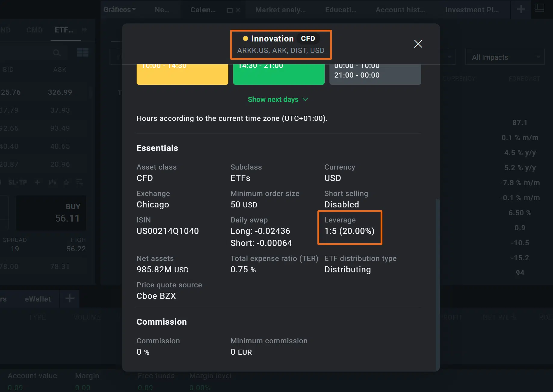Click the calendar forecast value 87.1
The height and width of the screenshot is (392, 553).
520,123
